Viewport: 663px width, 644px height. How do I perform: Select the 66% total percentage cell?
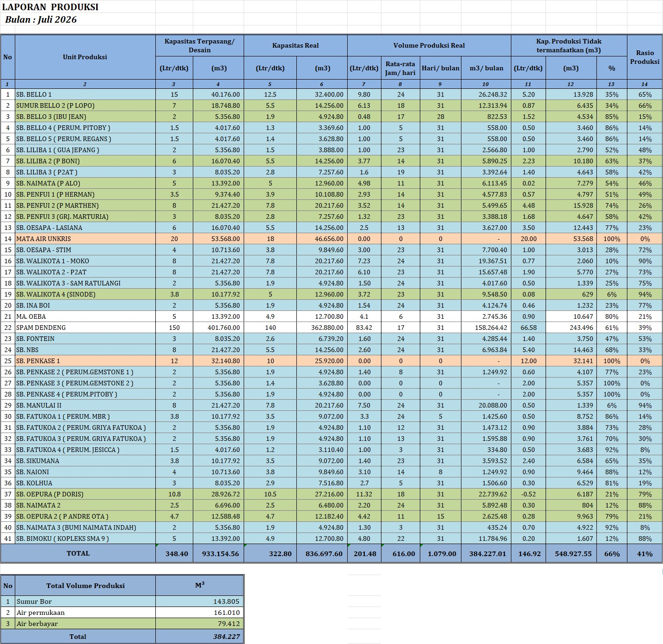coord(611,553)
